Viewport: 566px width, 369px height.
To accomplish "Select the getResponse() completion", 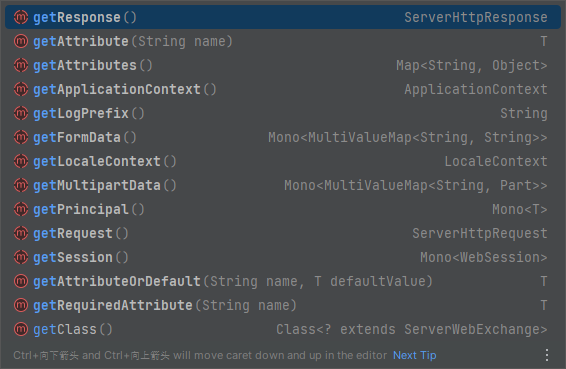I will point(283,17).
